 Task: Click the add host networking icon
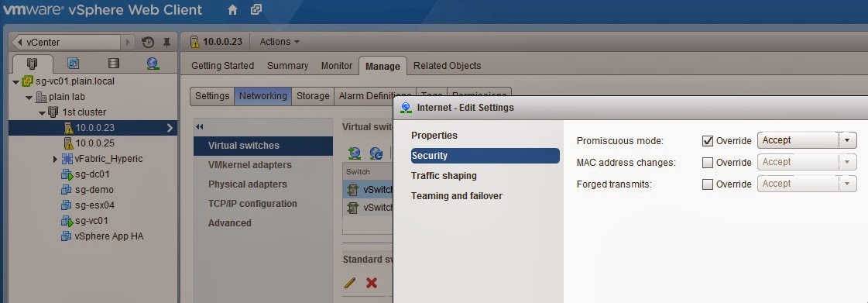[x=355, y=153]
